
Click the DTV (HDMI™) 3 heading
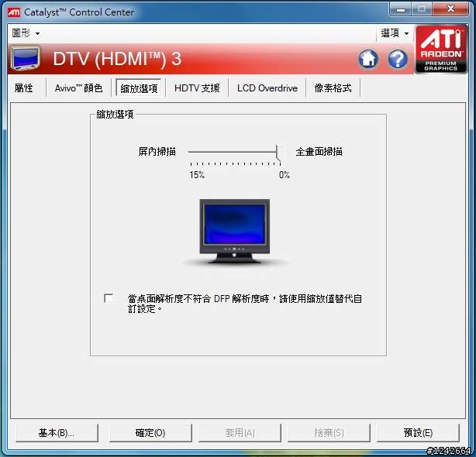117,59
